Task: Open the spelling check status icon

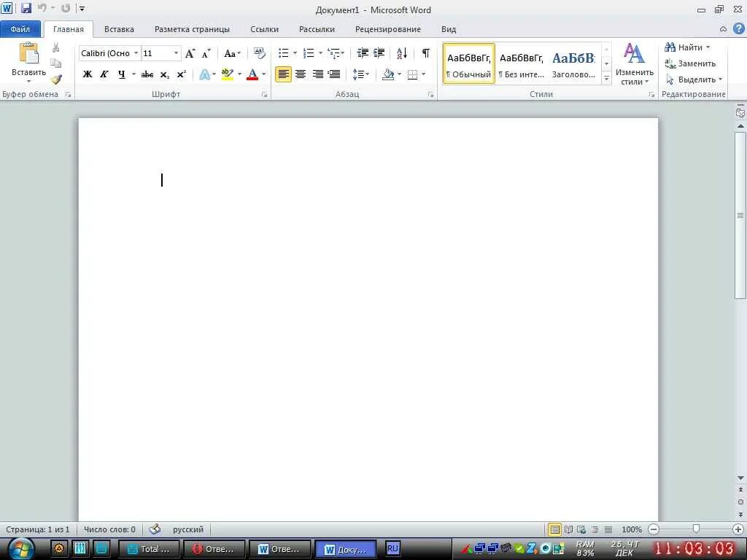Action: pyautogui.click(x=155, y=529)
